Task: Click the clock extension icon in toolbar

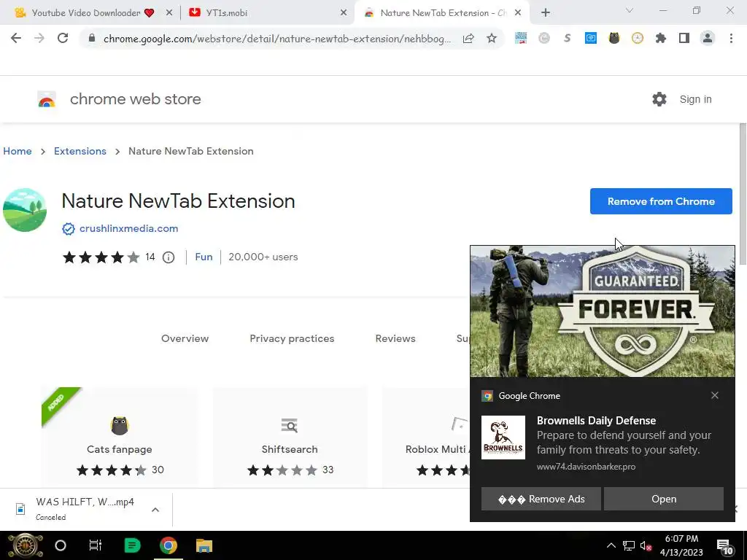Action: click(x=638, y=39)
